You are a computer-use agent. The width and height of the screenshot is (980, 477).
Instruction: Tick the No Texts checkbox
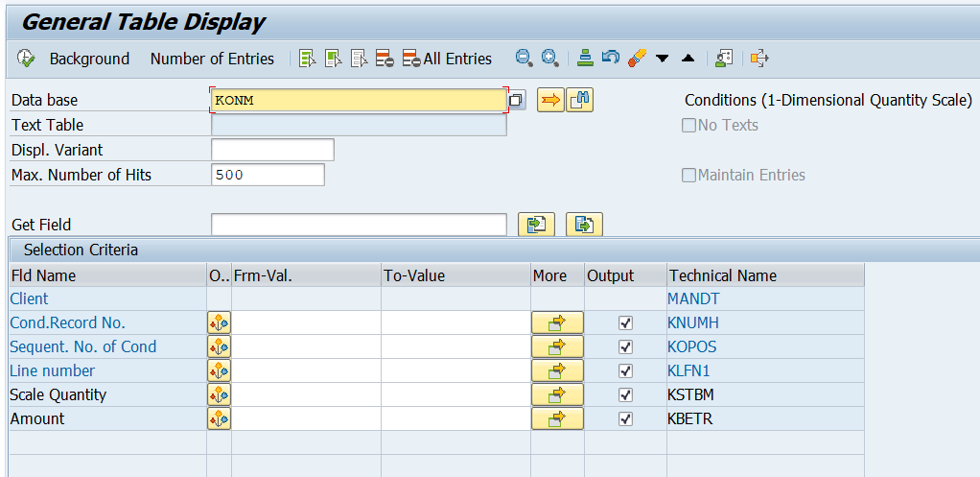coord(688,126)
